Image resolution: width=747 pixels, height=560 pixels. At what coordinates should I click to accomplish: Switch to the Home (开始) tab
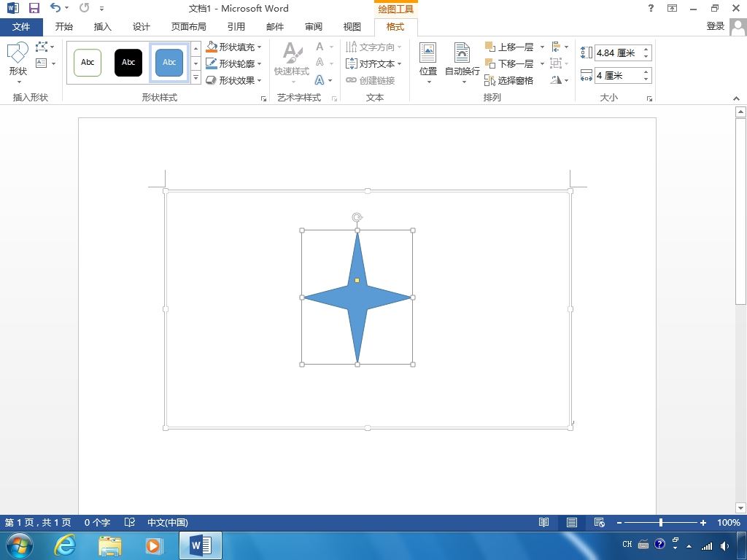click(x=64, y=27)
